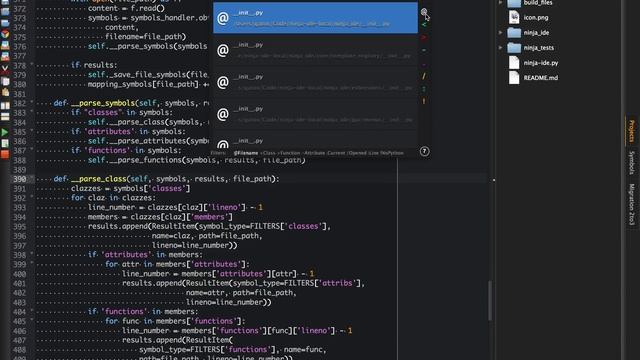Click the @Filename filter label

point(246,153)
